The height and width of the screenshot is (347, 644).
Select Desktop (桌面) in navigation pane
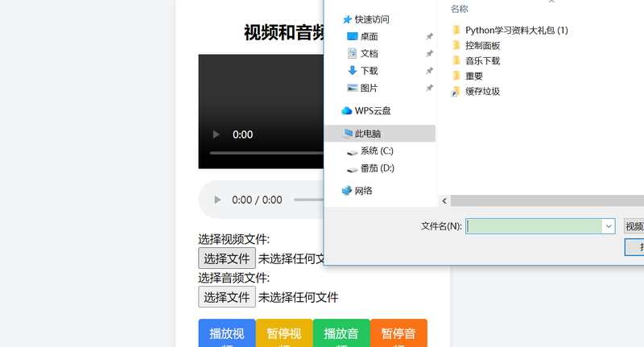click(369, 36)
